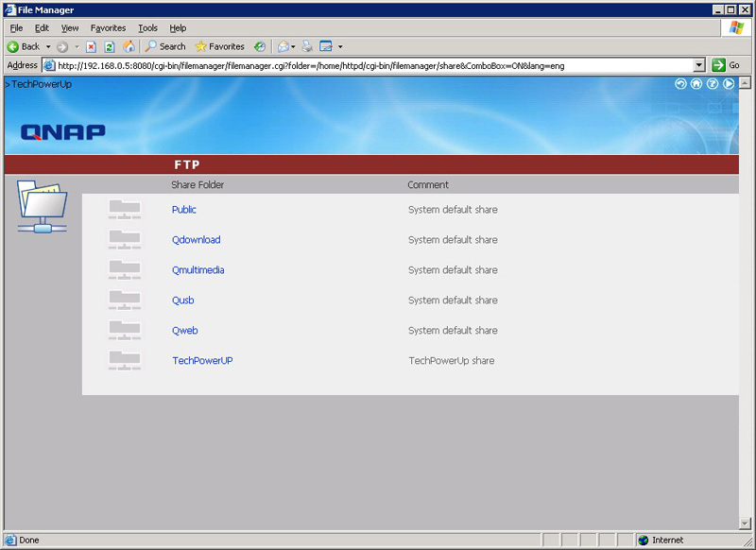Viewport: 756px width, 550px height.
Task: Click the File Manager title bar page icon
Action: pos(9,9)
